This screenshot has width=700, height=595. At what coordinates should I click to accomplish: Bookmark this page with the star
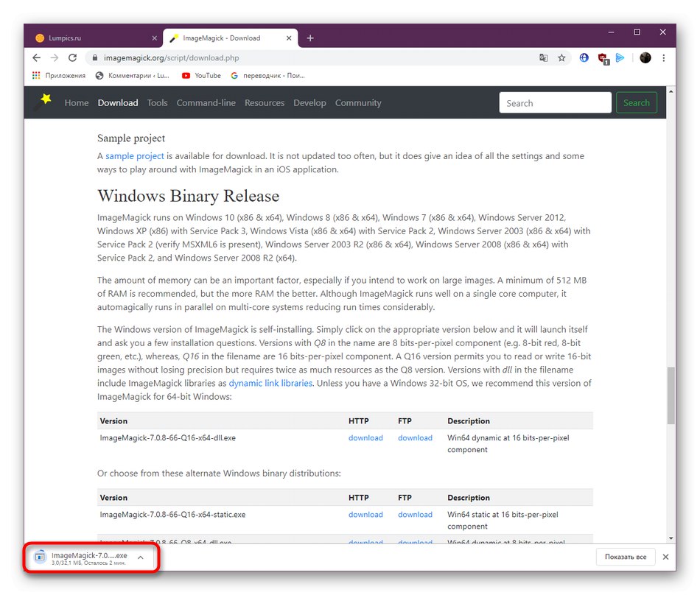[x=561, y=57]
